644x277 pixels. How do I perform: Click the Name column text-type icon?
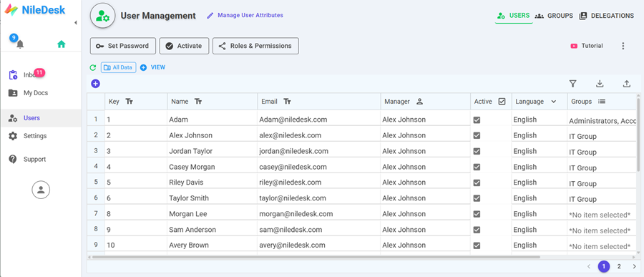tap(198, 102)
